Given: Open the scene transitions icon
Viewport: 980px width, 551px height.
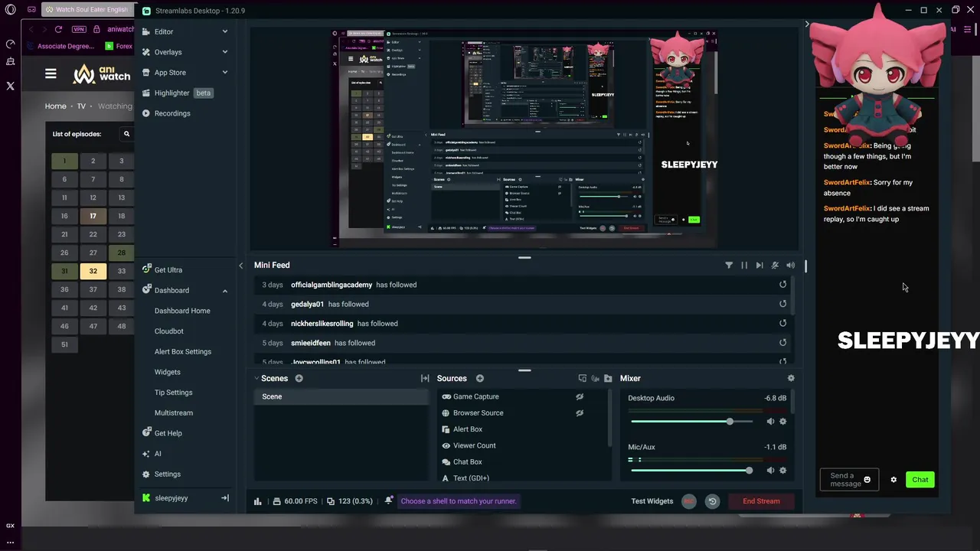Looking at the screenshot, I should click(425, 379).
